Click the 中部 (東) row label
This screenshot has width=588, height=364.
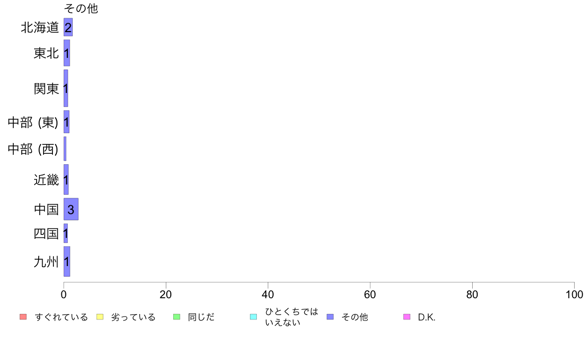point(33,122)
